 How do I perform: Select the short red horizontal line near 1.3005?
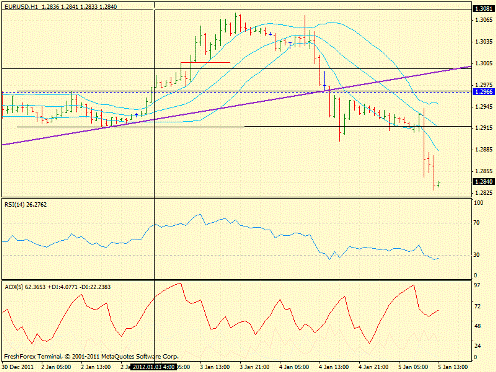[205, 62]
